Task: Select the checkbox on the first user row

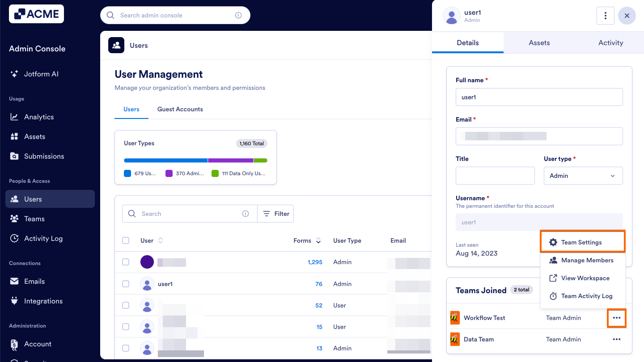Action: tap(126, 262)
